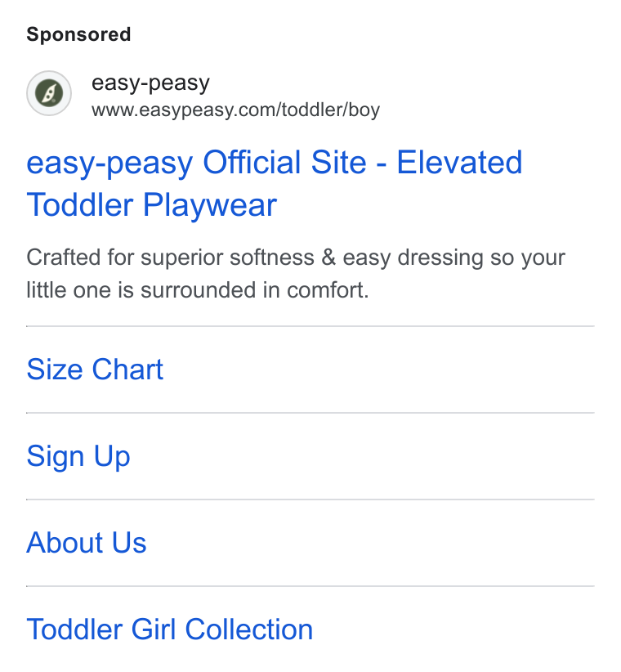Viewport: 621px width, 672px height.
Task: Open the easy-peasy Official Site headline link
Action: click(275, 183)
